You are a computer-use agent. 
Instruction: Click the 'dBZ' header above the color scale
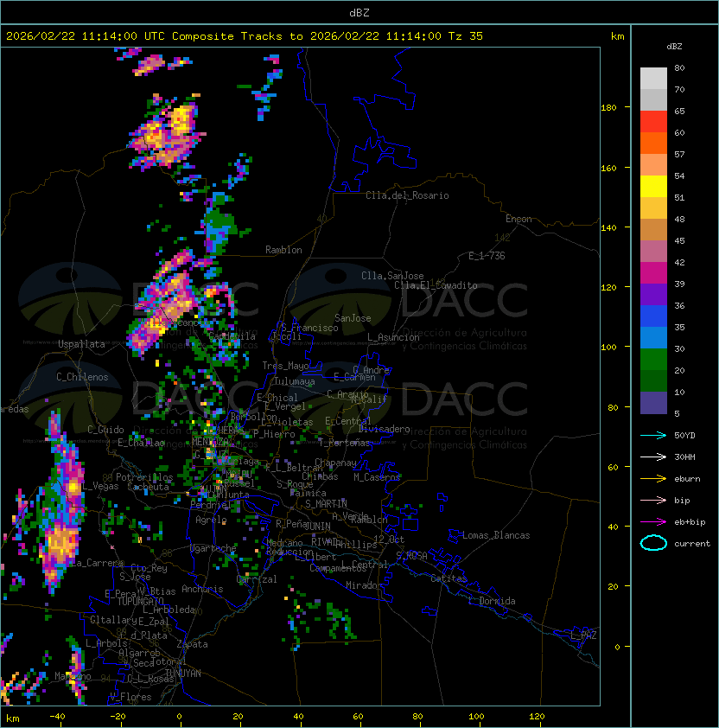pyautogui.click(x=674, y=47)
